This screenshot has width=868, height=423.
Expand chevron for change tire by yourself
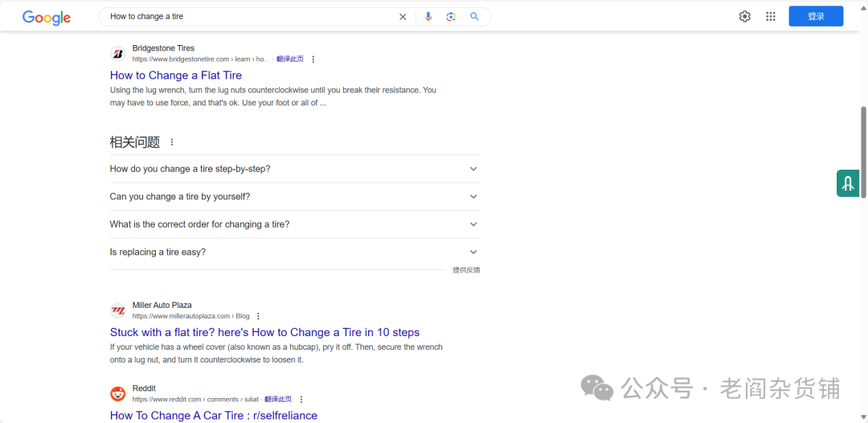473,196
